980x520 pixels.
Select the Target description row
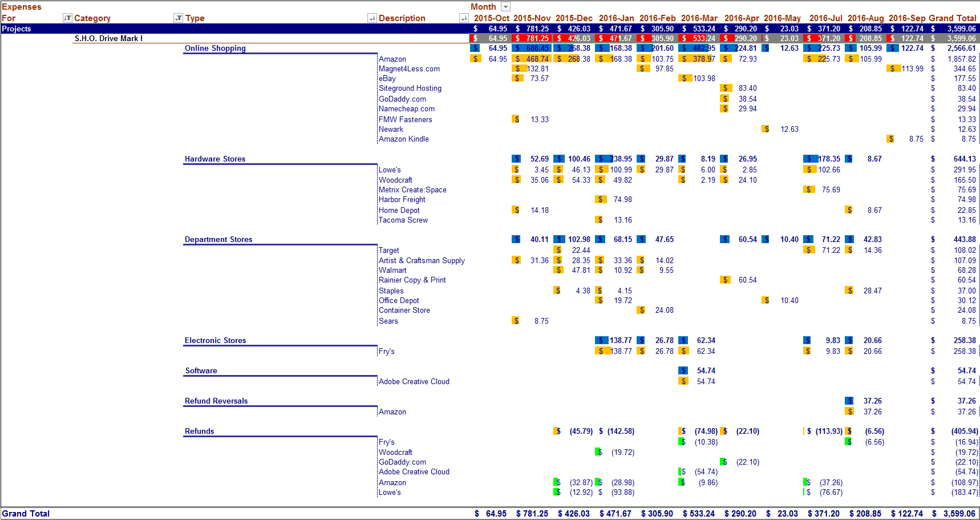(389, 251)
